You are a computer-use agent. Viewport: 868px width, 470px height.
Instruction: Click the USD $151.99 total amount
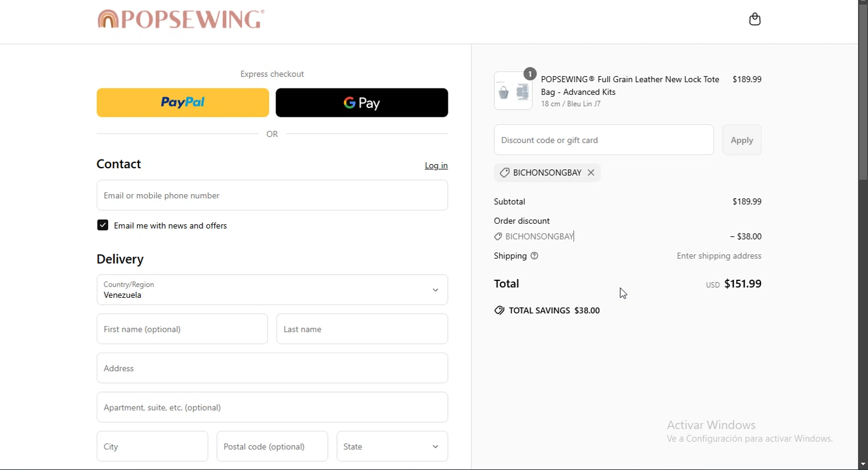[733, 284]
